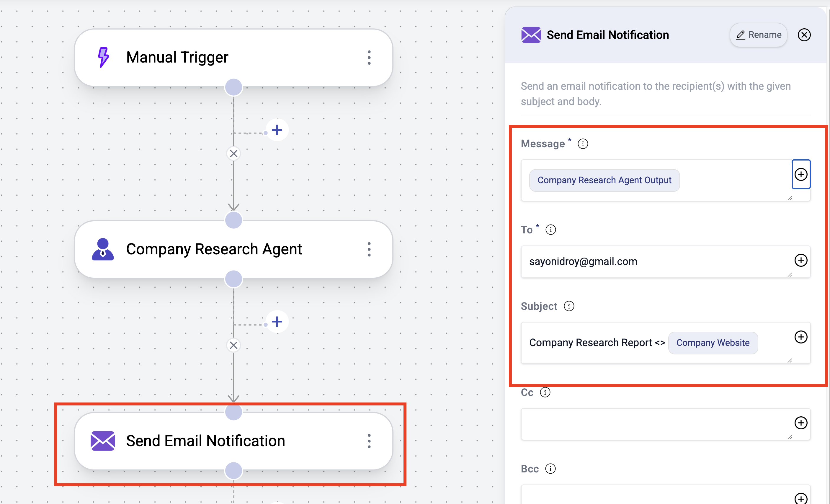Add a node after Manual Trigger using the plus button

(x=277, y=130)
